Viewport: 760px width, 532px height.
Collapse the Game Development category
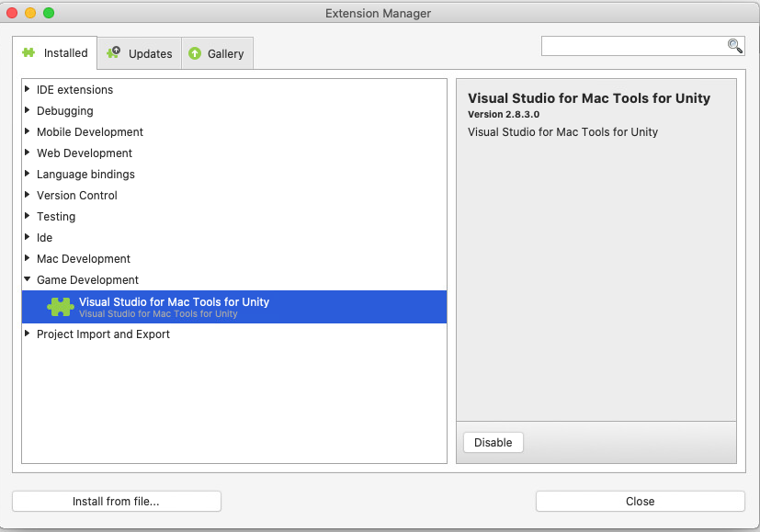coord(28,279)
